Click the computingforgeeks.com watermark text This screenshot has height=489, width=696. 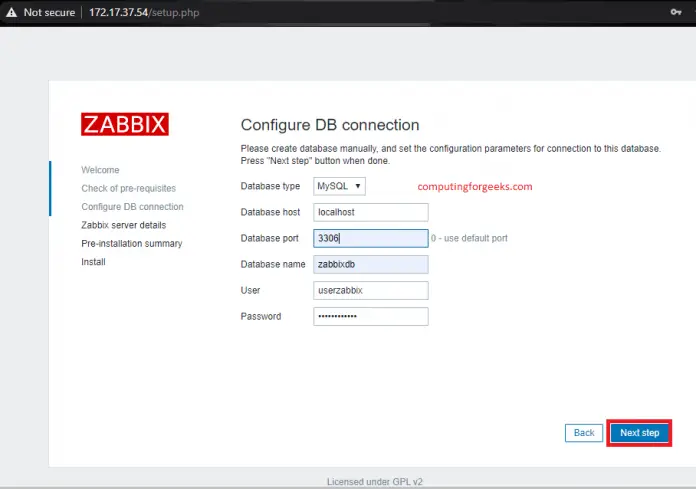(475, 186)
